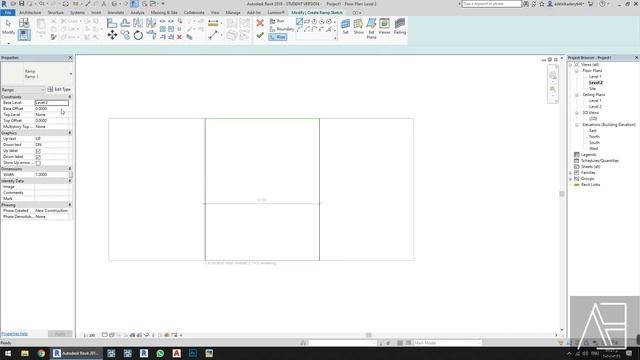The image size is (640, 360).
Task: Select the Line draw tool
Action: point(300,21)
